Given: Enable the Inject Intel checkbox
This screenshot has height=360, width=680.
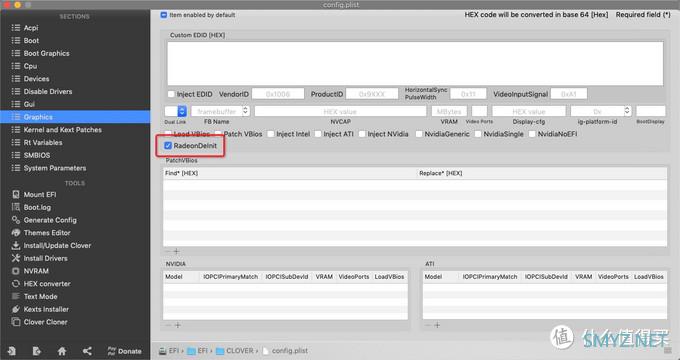Looking at the screenshot, I should (x=271, y=134).
